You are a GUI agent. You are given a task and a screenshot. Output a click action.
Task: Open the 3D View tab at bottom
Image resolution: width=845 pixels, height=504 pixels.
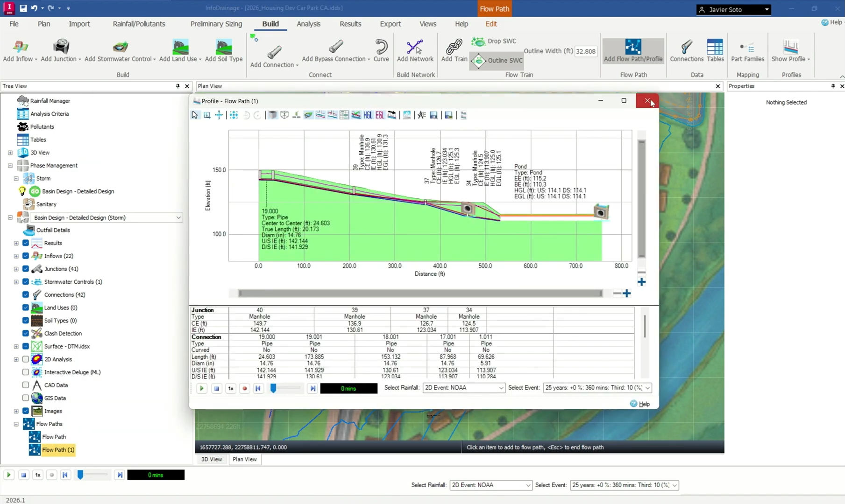212,459
